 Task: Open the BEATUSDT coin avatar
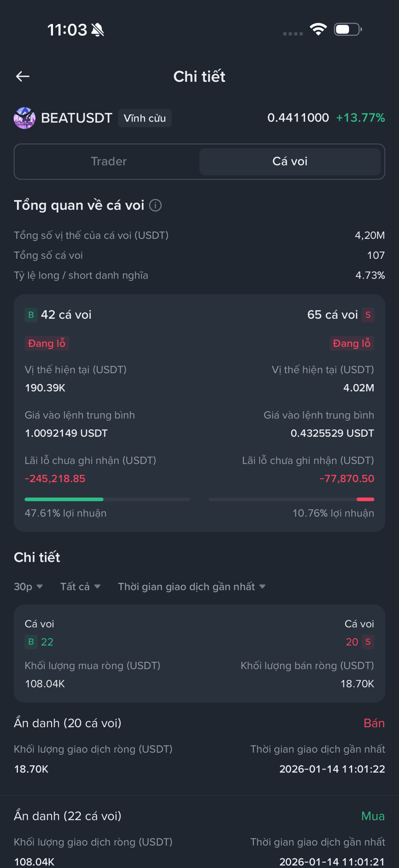click(x=25, y=118)
